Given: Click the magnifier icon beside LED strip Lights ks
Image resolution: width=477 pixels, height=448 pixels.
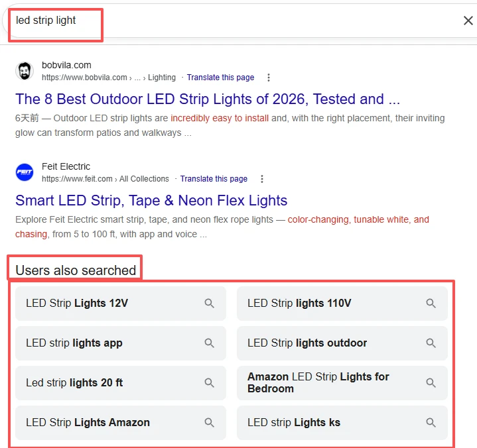Looking at the screenshot, I should tap(431, 422).
